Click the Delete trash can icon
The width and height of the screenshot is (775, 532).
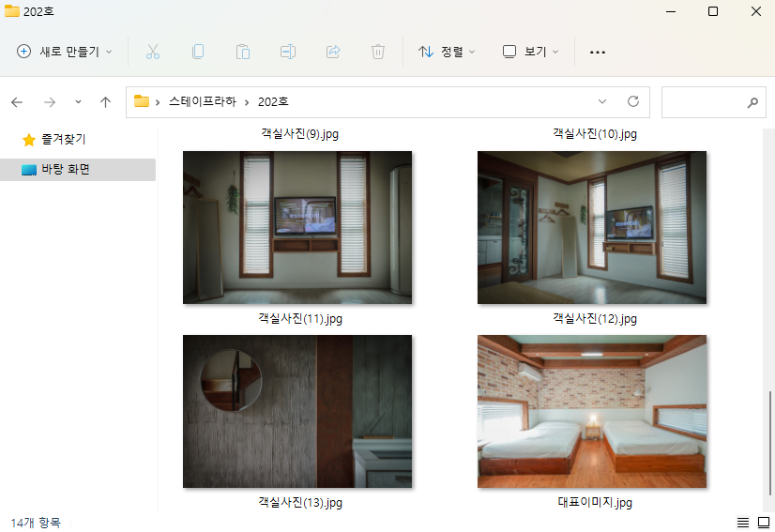(377, 52)
